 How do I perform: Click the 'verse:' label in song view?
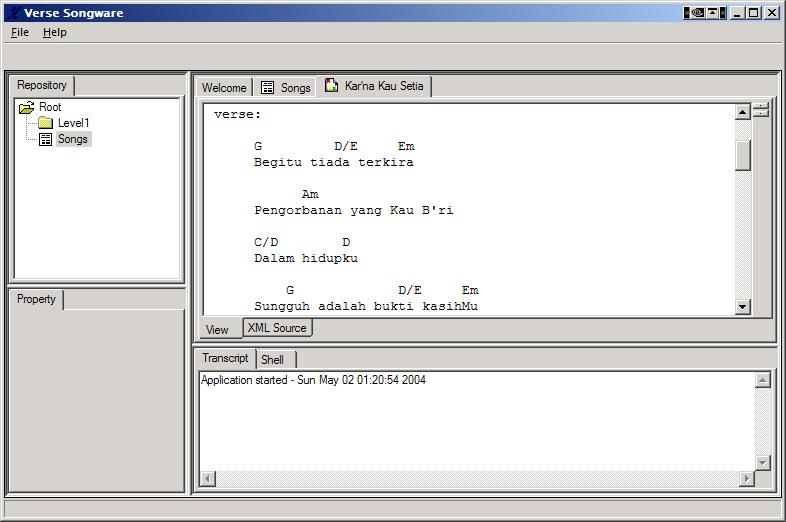pyautogui.click(x=238, y=114)
